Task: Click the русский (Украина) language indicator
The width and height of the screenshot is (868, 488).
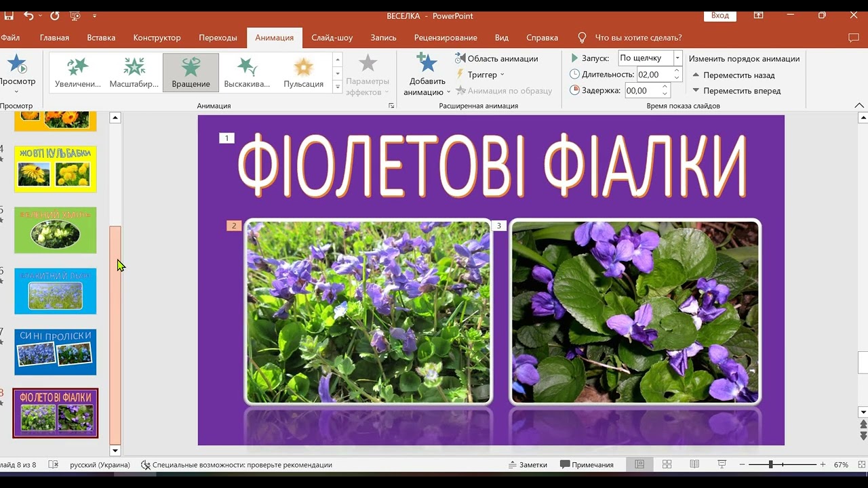Action: 100,465
